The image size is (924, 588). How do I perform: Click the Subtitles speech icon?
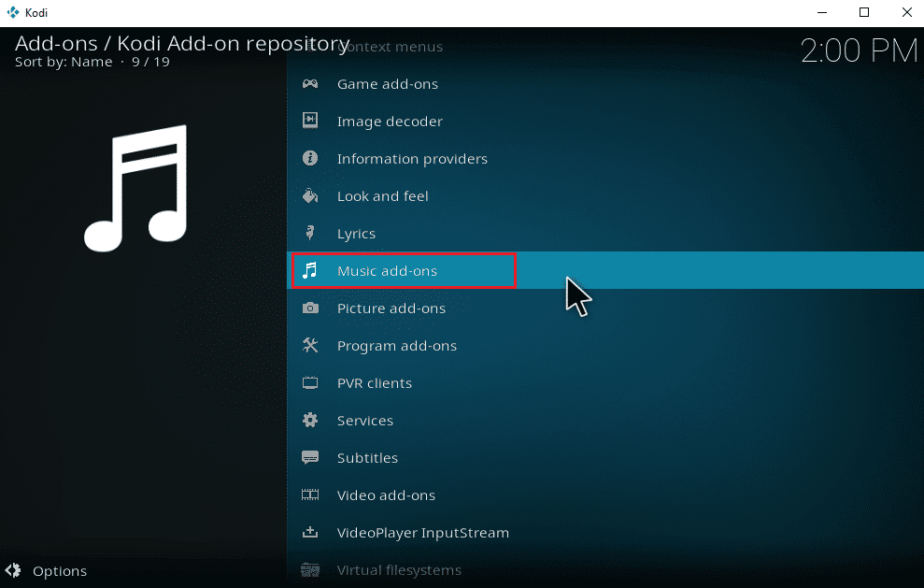pos(310,458)
